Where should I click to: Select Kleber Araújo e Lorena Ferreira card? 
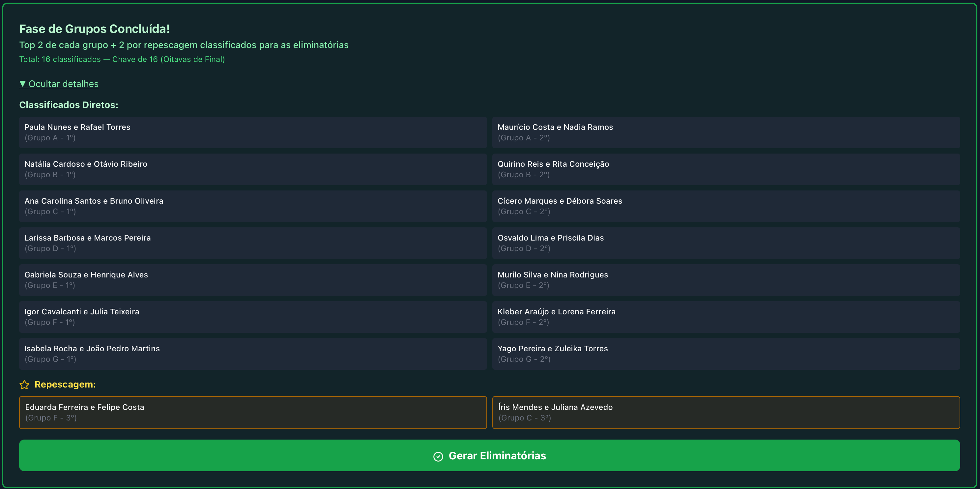[726, 317]
